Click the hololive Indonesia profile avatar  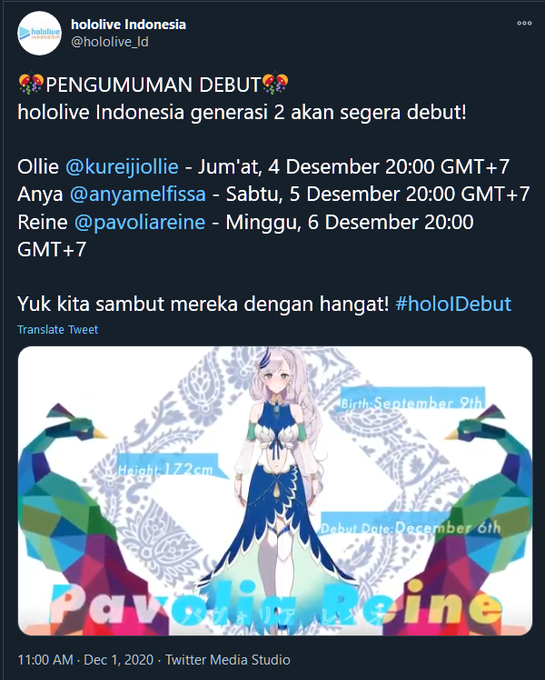pos(39,33)
